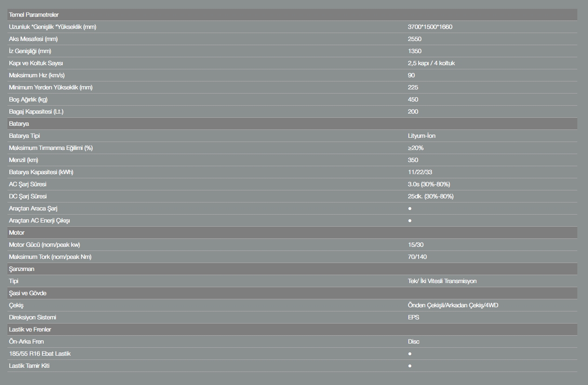Select the Batarya section header row
This screenshot has height=385, width=588.
(x=292, y=124)
